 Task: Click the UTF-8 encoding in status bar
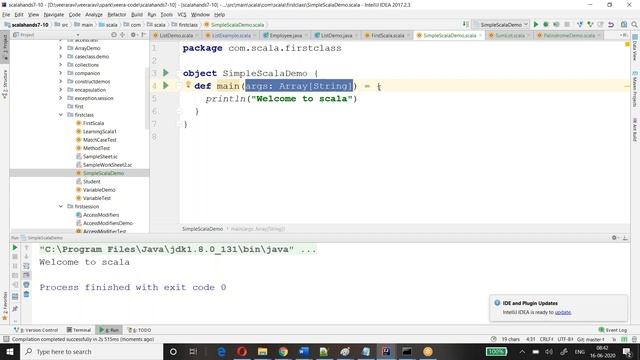click(565, 339)
